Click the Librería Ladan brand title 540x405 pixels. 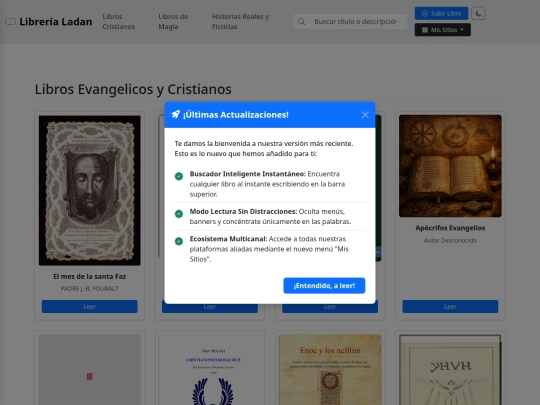[x=56, y=22]
